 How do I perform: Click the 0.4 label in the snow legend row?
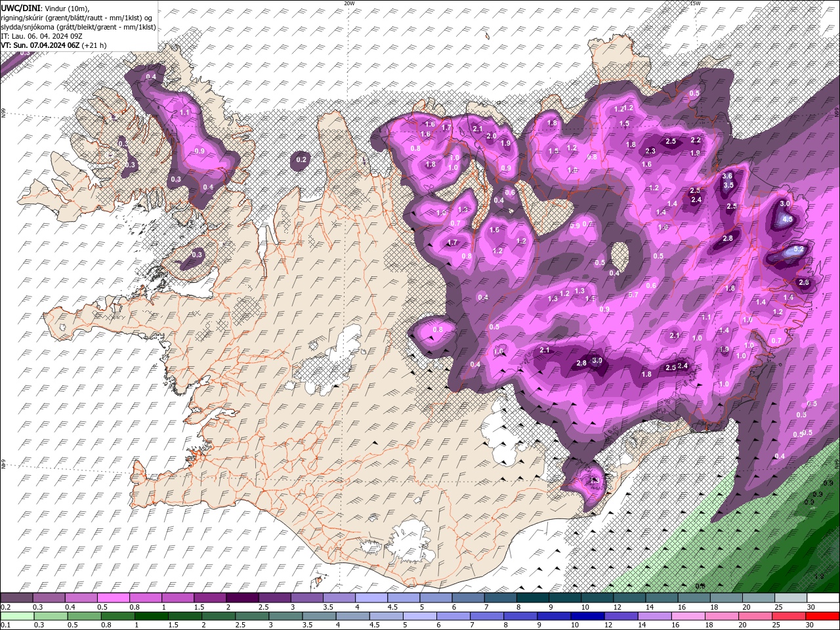[x=70, y=607]
